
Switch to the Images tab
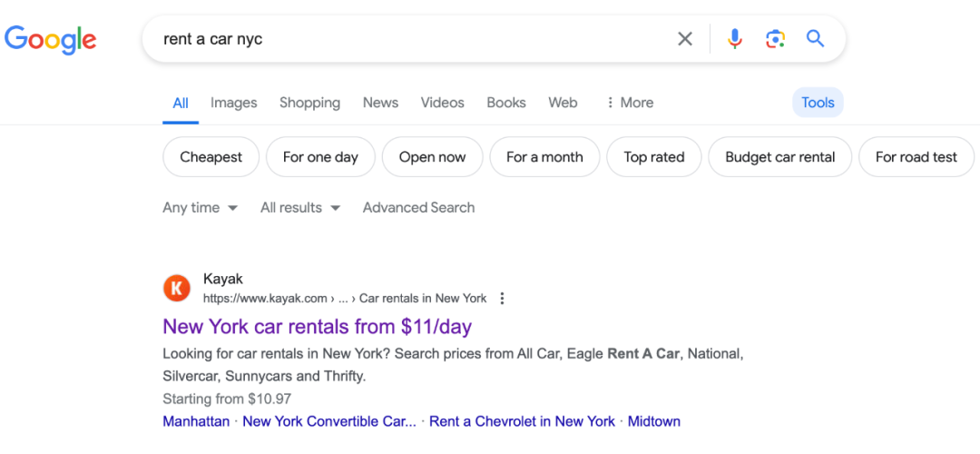pos(233,103)
